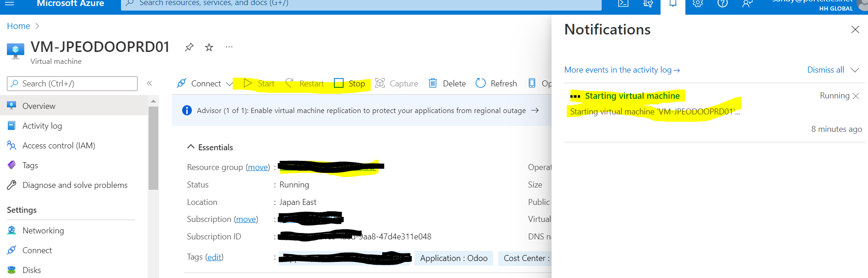Viewport: 868px width, 278px height.
Task: Collapse the left sidebar menu
Action: (149, 83)
